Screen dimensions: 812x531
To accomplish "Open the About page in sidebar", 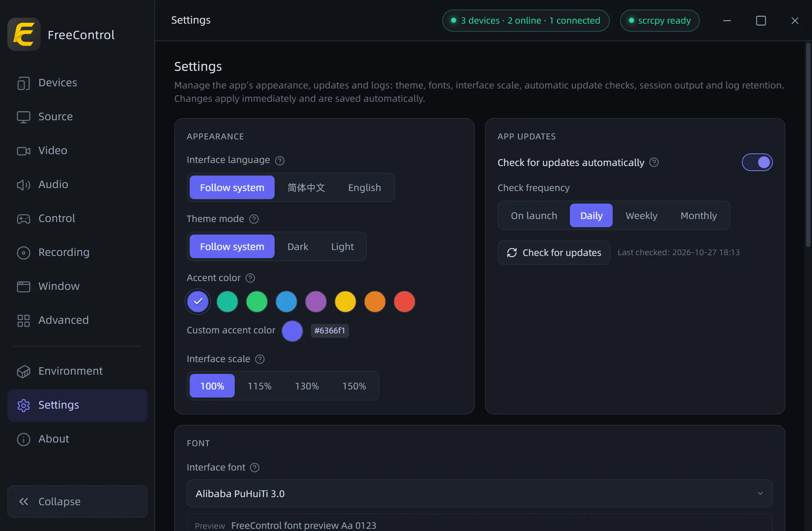I will (78, 439).
